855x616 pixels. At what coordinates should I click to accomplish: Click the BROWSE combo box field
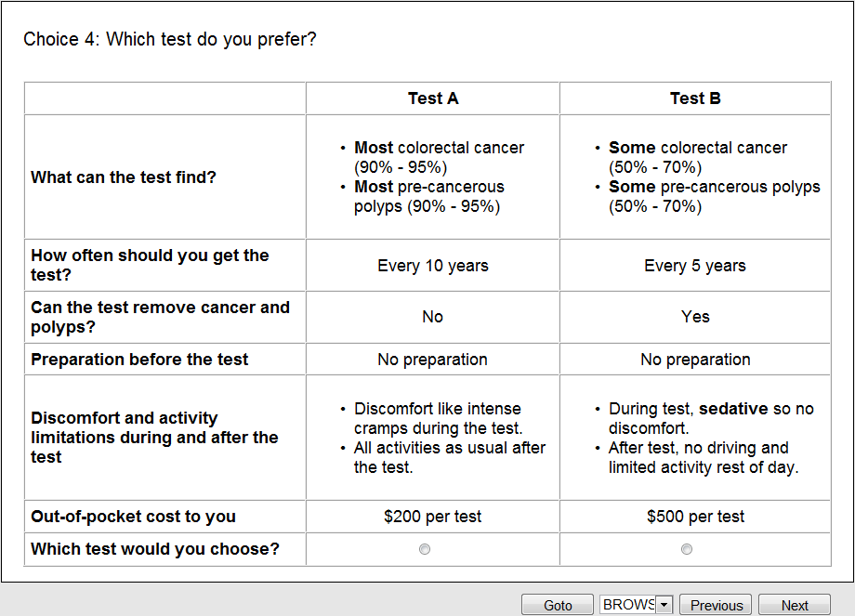pos(628,605)
